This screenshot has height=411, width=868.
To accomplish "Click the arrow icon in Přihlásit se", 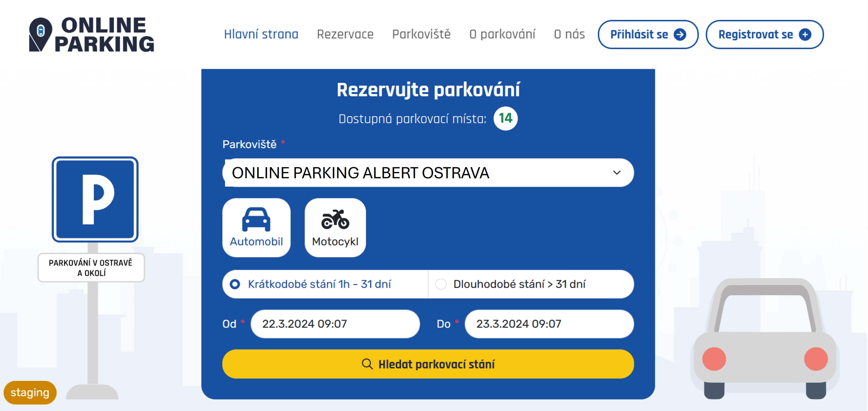I will (680, 34).
